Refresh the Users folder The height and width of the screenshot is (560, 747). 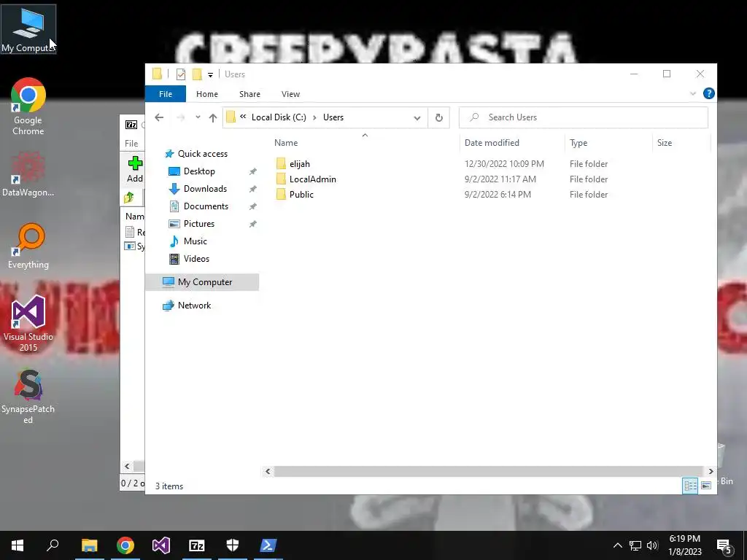438,117
